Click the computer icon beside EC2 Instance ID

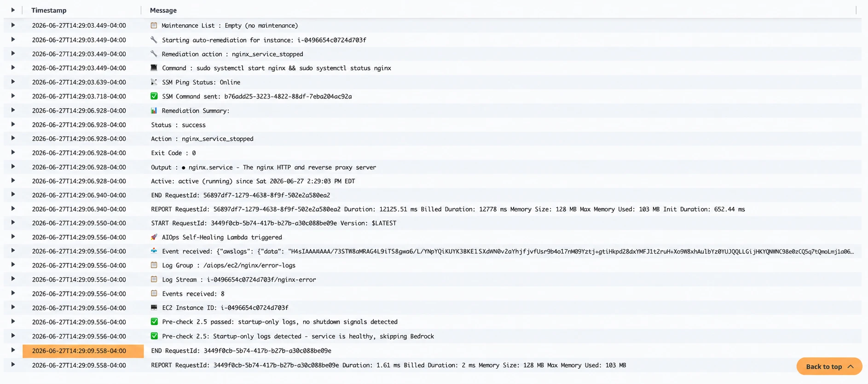(x=154, y=308)
